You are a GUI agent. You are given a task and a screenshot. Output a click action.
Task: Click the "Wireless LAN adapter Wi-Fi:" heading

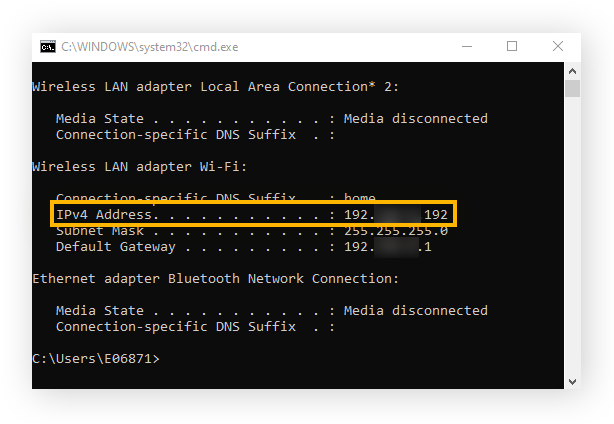tap(139, 166)
